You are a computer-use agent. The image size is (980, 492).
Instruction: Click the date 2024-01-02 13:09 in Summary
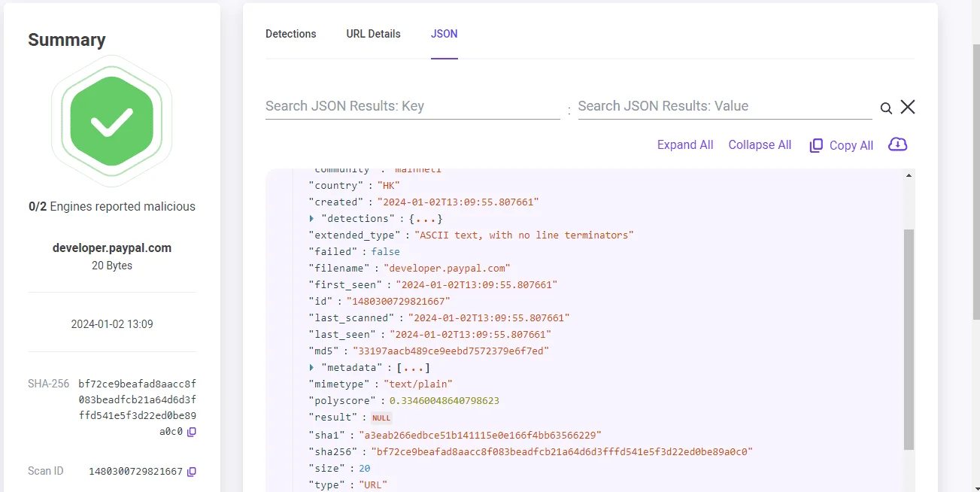(x=112, y=324)
